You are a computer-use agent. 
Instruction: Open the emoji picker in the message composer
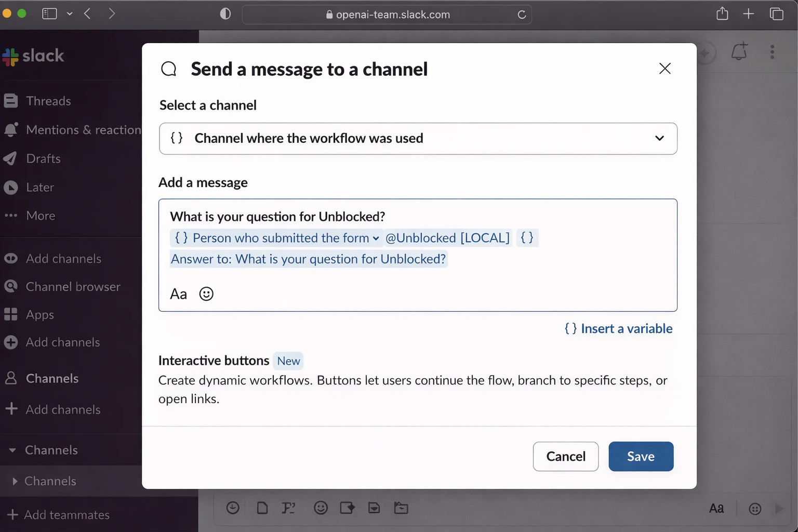(206, 294)
